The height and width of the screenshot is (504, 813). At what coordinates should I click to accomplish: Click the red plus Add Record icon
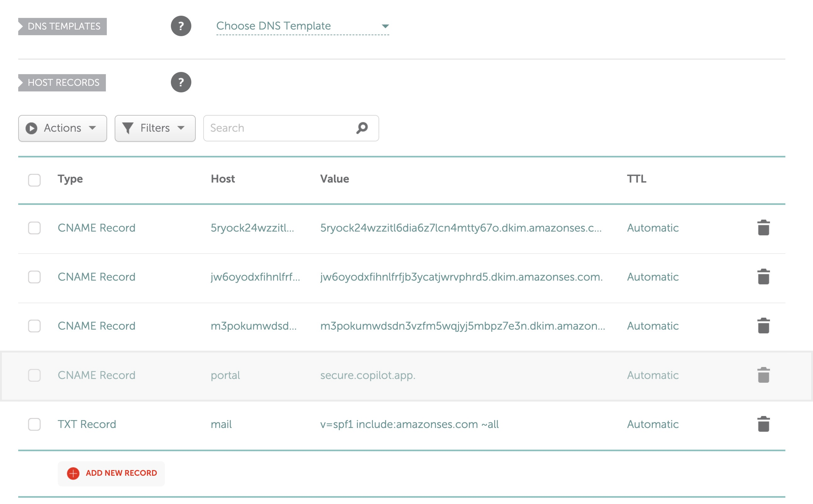coord(73,473)
